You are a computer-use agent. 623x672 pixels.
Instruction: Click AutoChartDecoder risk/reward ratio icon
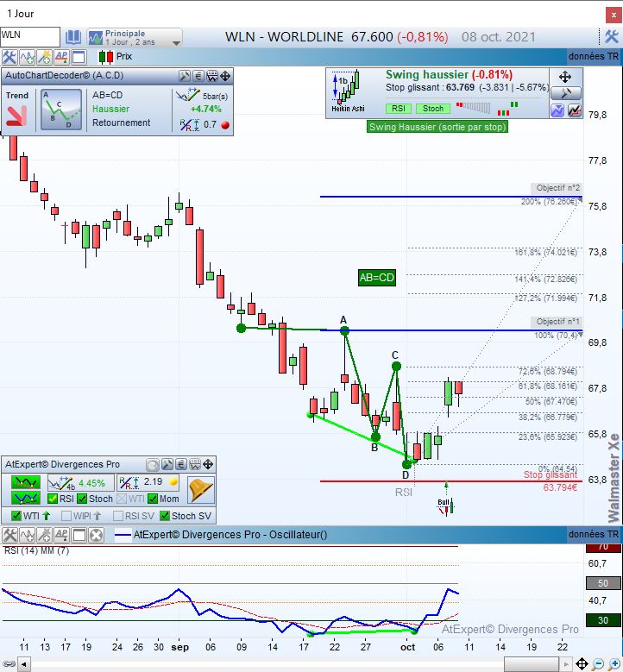(190, 125)
